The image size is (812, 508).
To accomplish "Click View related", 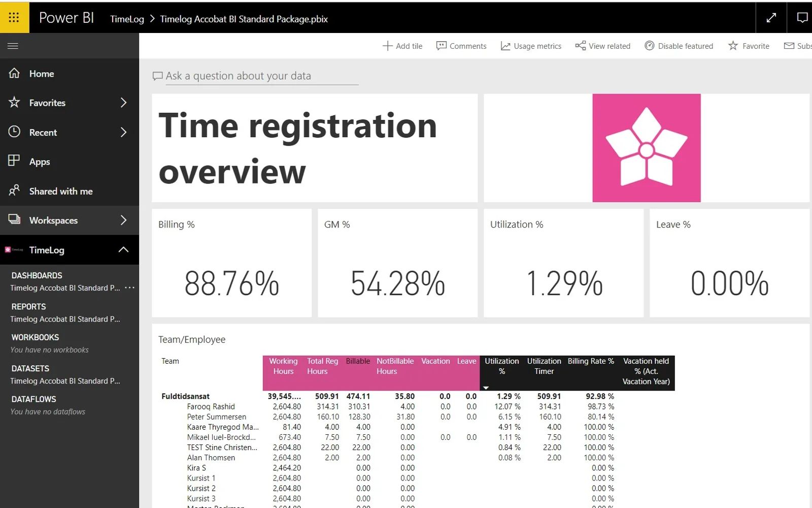I will tap(602, 46).
